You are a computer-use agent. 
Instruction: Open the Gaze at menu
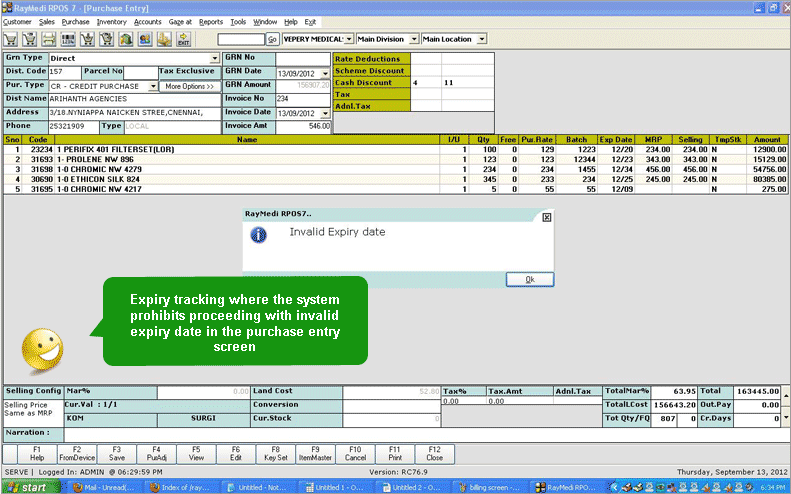point(180,22)
